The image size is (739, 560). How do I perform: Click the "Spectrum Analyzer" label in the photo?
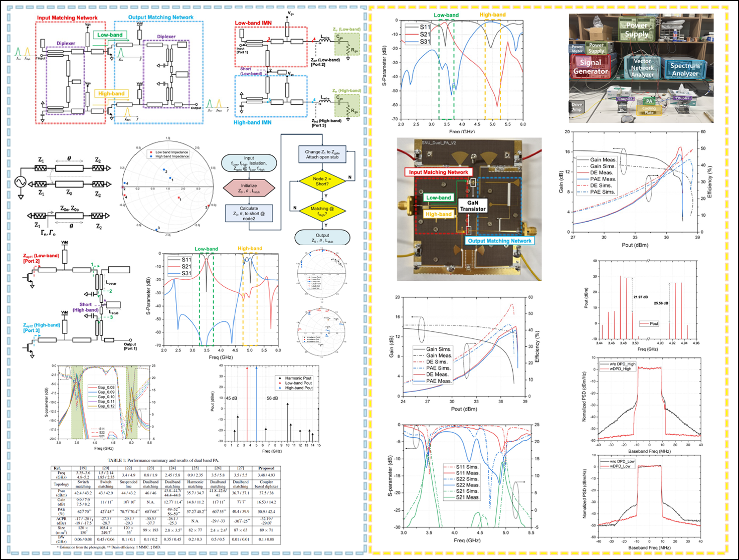click(x=685, y=69)
